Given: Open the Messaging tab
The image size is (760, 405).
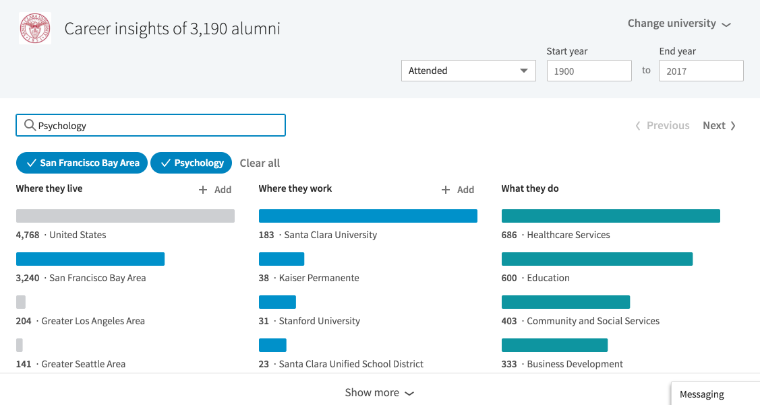Looking at the screenshot, I should (x=714, y=394).
